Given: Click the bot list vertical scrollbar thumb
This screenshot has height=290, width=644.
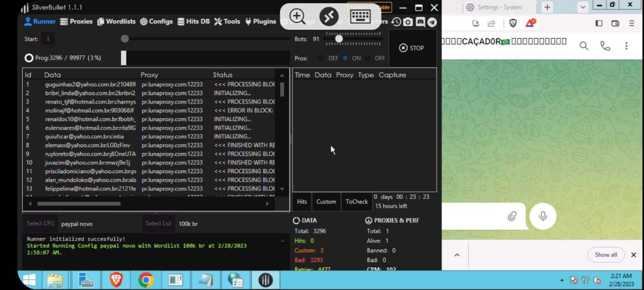Looking at the screenshot, I should [x=282, y=89].
